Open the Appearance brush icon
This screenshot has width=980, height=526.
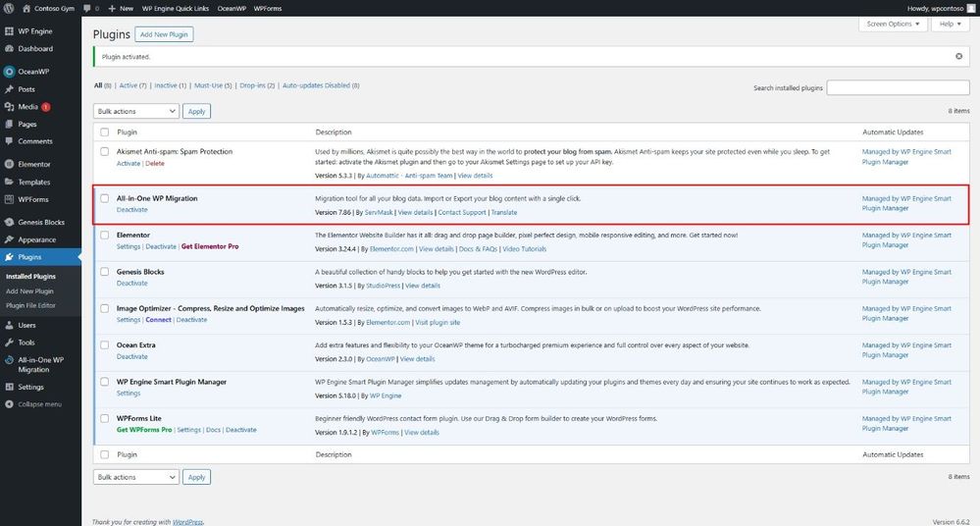[x=9, y=239]
